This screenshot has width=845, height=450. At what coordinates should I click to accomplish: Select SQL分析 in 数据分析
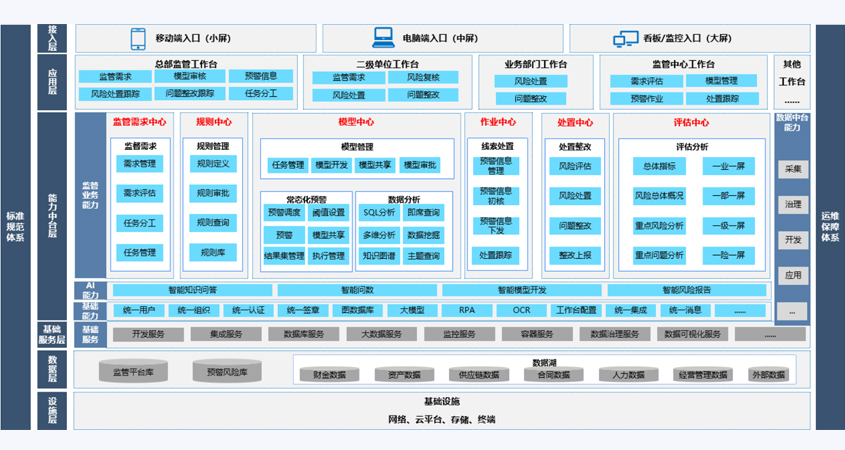tap(379, 212)
